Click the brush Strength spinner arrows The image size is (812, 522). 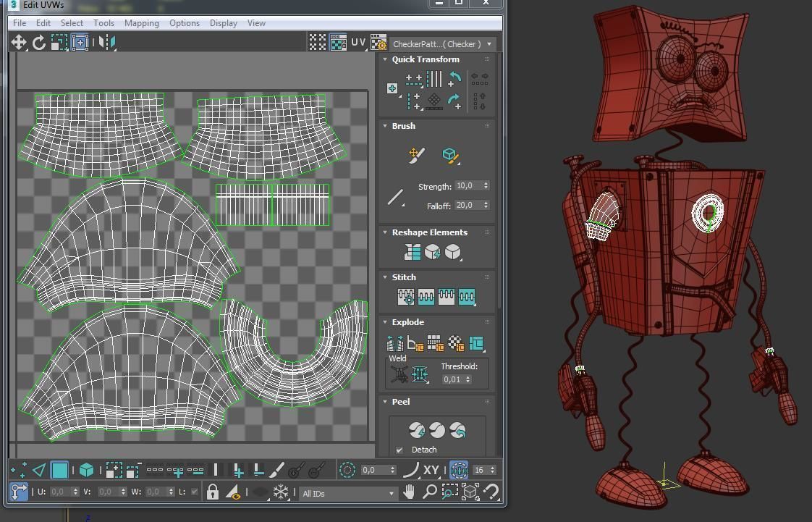[486, 186]
